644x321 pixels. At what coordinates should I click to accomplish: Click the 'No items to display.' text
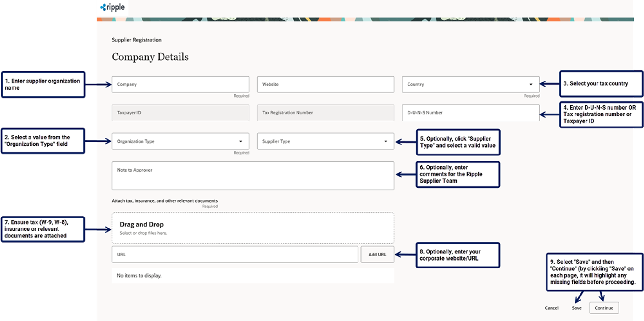139,275
